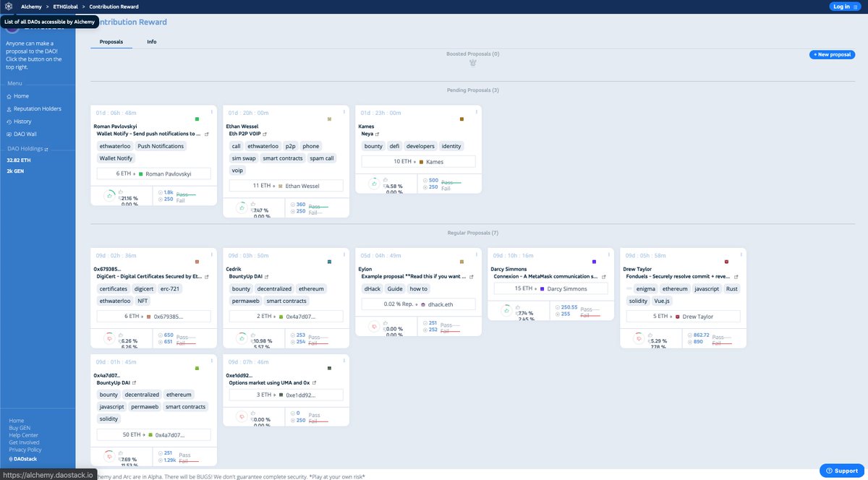Click vote thumbs-up circle on Darcy Simmons card
The image size is (868, 480).
coord(506,310)
